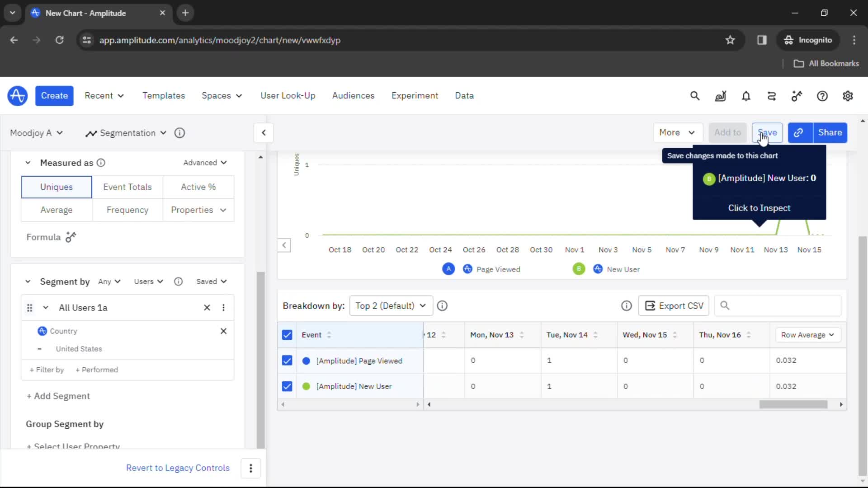868x488 pixels.
Task: Open the Amplitude home logo
Action: pos(17,96)
